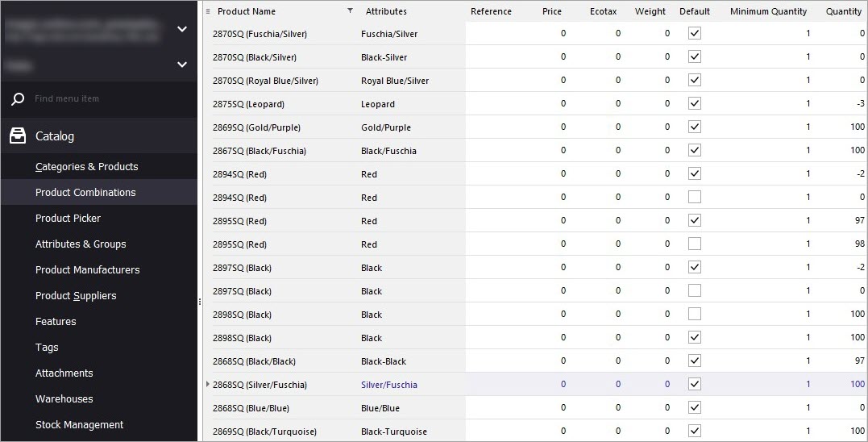Image resolution: width=868 pixels, height=442 pixels.
Task: Sort by Price column header
Action: (552, 11)
